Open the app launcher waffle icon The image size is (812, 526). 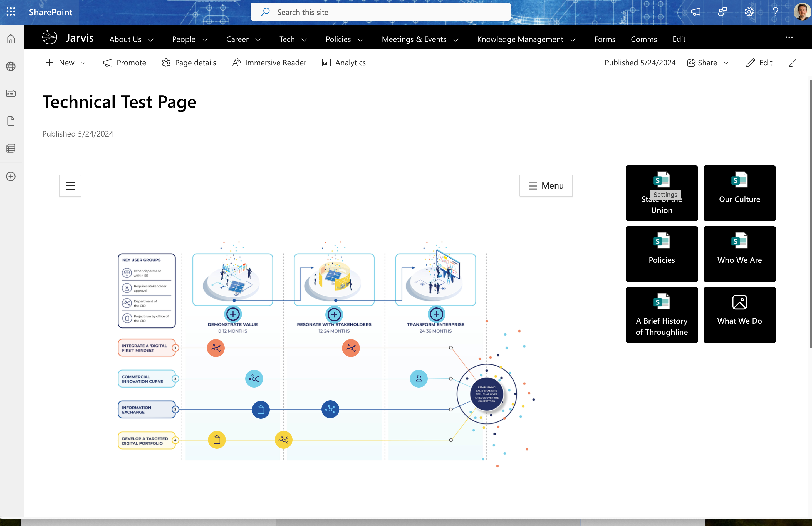[11, 12]
